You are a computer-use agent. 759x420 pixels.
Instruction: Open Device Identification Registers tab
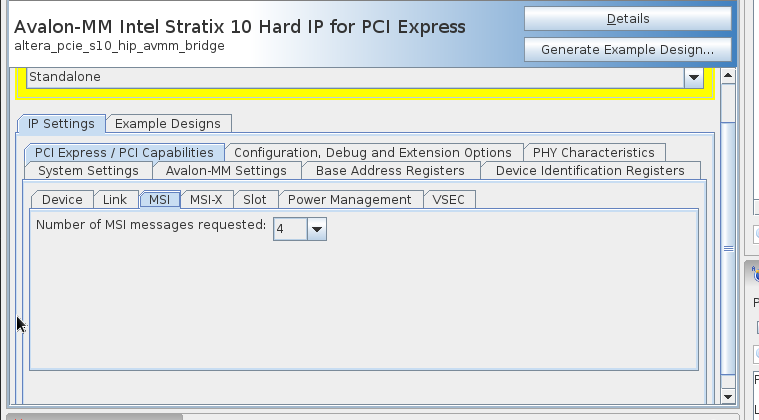(590, 171)
